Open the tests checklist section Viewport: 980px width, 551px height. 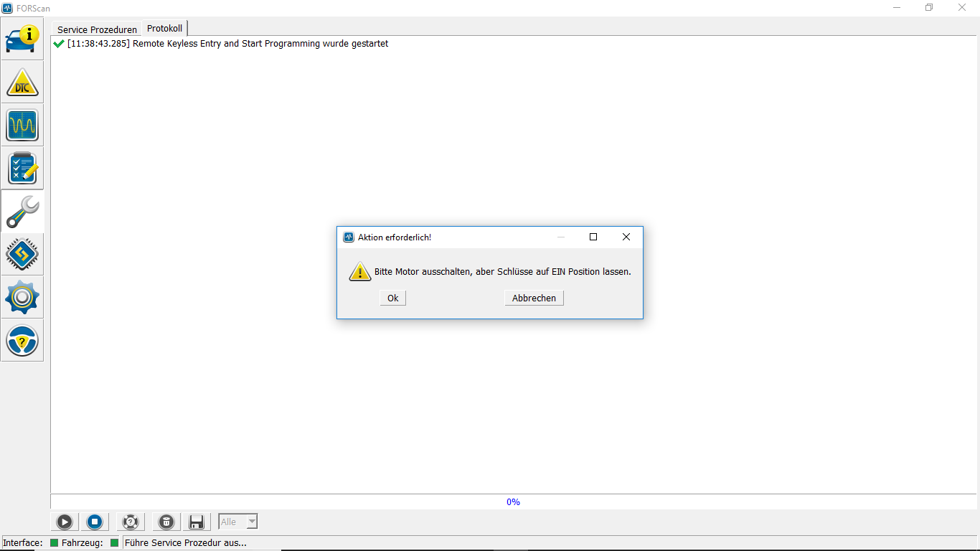pyautogui.click(x=22, y=168)
